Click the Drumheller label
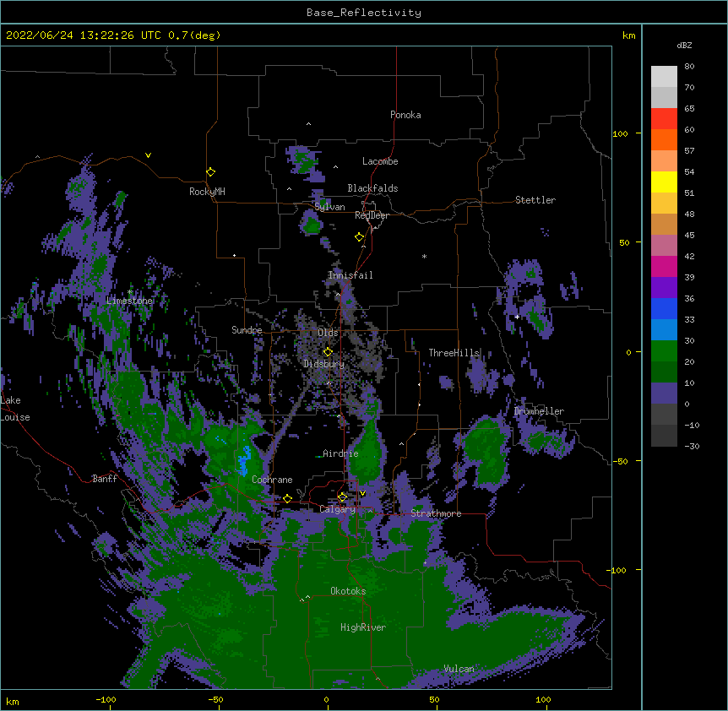 [x=539, y=411]
